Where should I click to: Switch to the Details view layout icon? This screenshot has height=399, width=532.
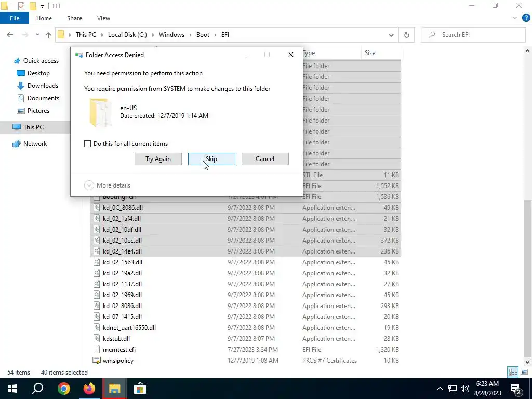pyautogui.click(x=513, y=372)
